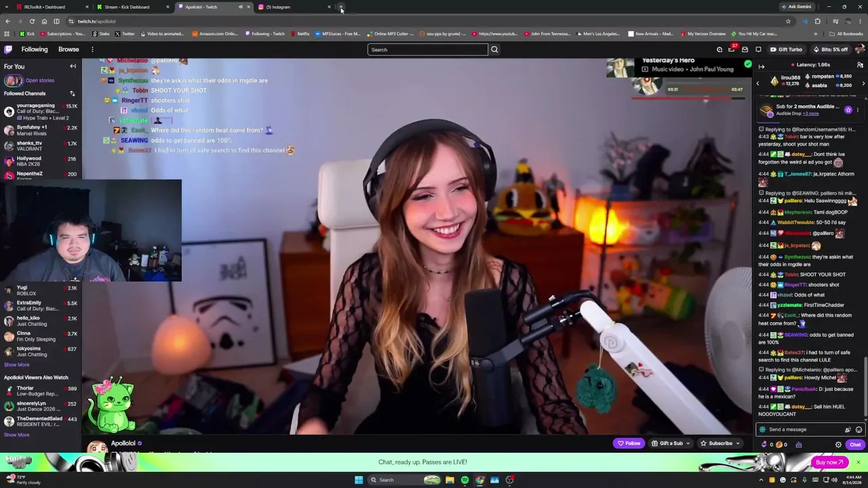Open the tab search dropdown arrow
The image size is (868, 488).
coord(7,7)
